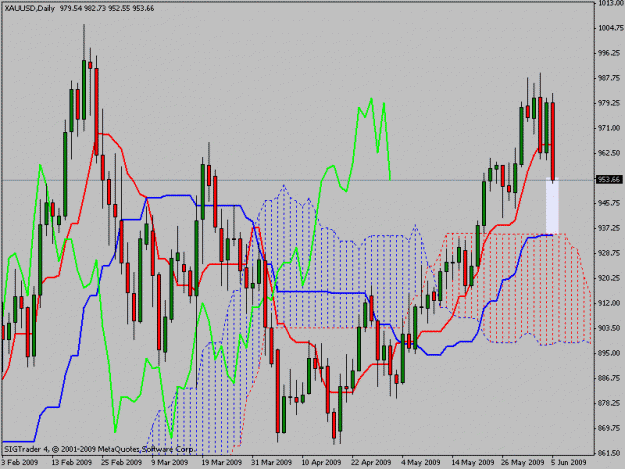Select the 31 Mar 2009 date label
This screenshot has height=469, width=625.
click(x=271, y=462)
